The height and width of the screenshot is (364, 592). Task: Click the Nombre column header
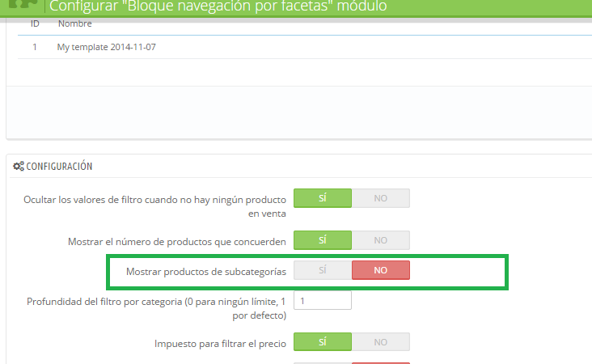pyautogui.click(x=74, y=23)
